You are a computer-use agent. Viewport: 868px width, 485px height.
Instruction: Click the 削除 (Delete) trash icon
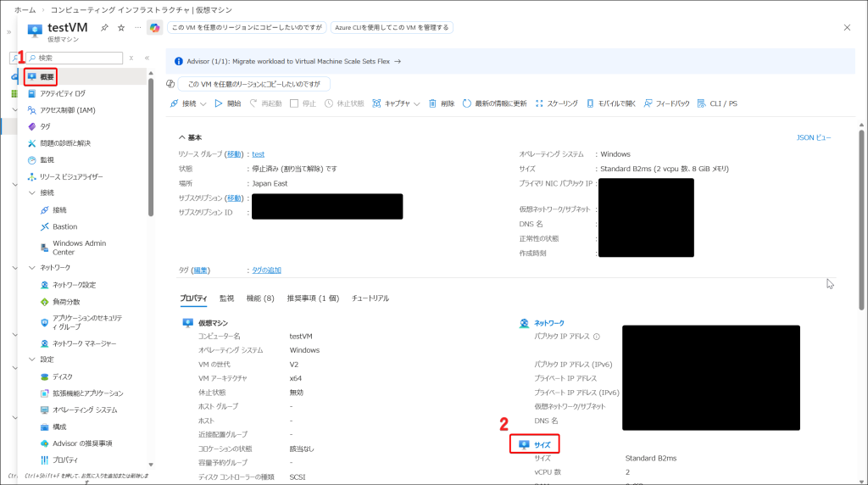click(x=432, y=103)
